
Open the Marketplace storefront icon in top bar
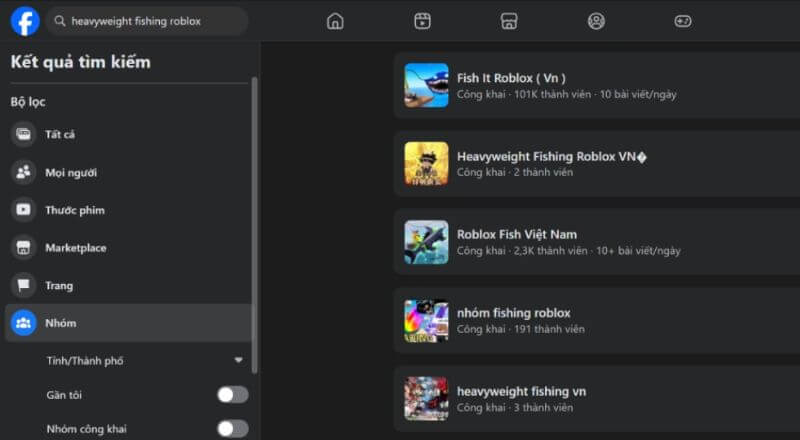click(509, 21)
